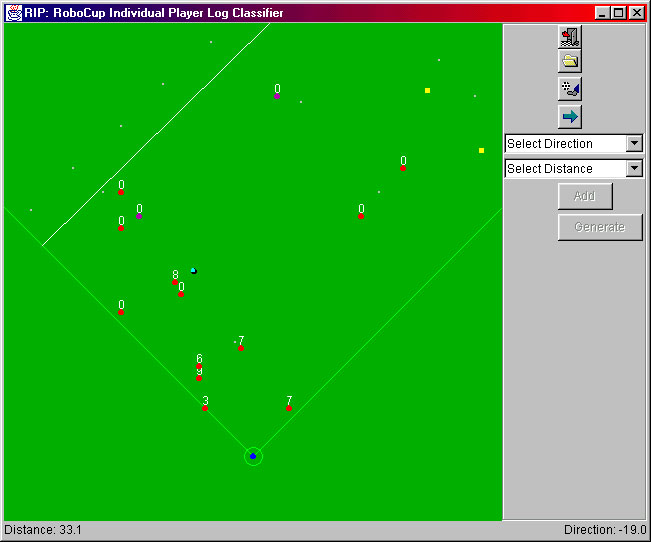Select the red player marker numbered 9
This screenshot has height=542, width=651.
(199, 378)
